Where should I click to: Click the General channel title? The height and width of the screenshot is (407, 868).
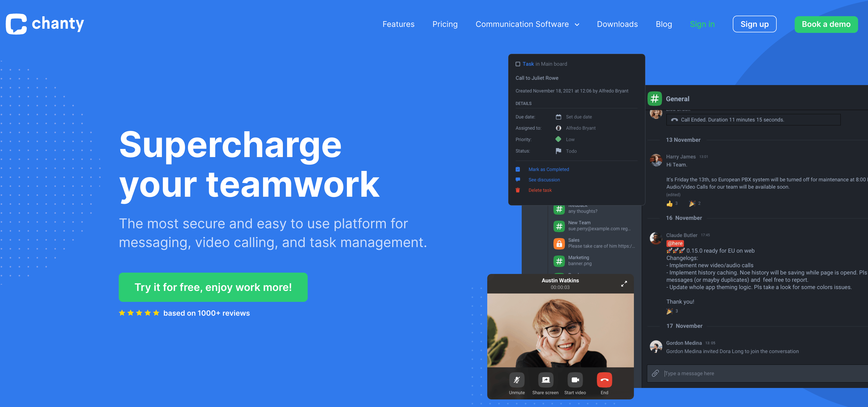point(677,99)
